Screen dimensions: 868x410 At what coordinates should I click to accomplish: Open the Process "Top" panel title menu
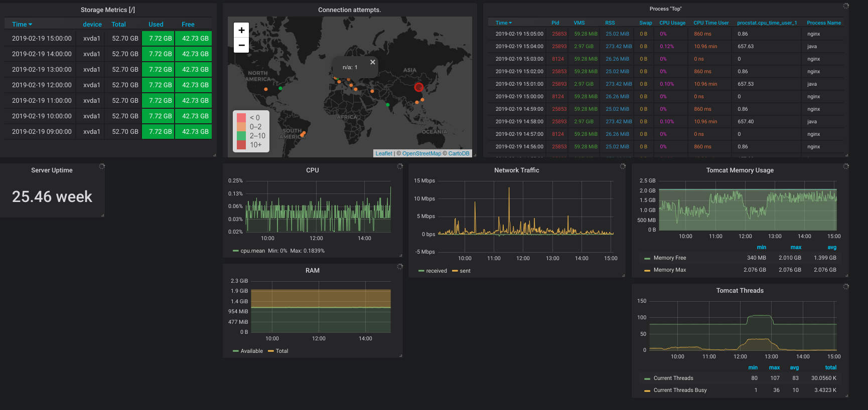click(x=665, y=9)
